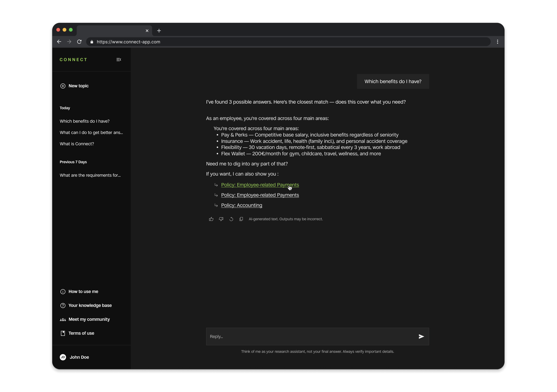557x392 pixels.
Task: Click the Terms of use document icon
Action: point(63,333)
